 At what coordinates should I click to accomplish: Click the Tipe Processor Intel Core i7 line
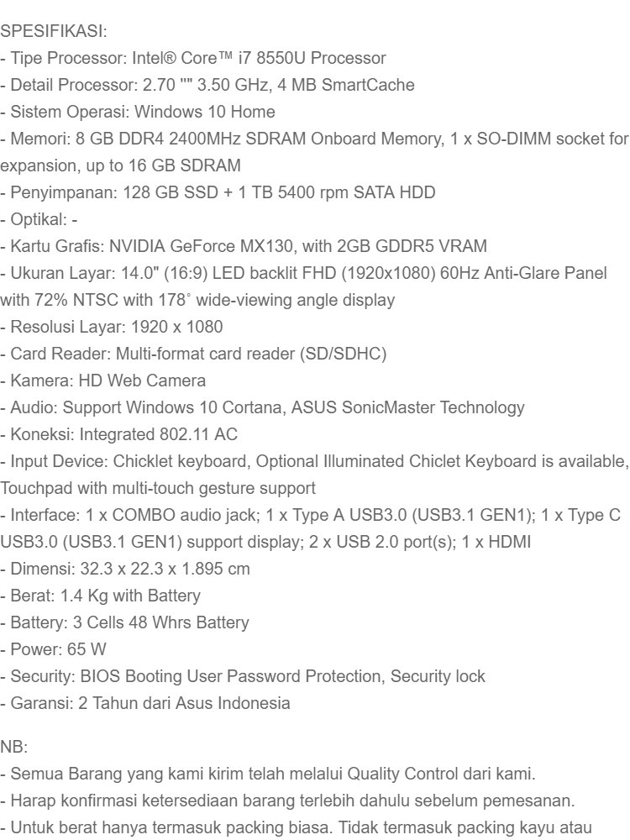pyautogui.click(x=193, y=59)
